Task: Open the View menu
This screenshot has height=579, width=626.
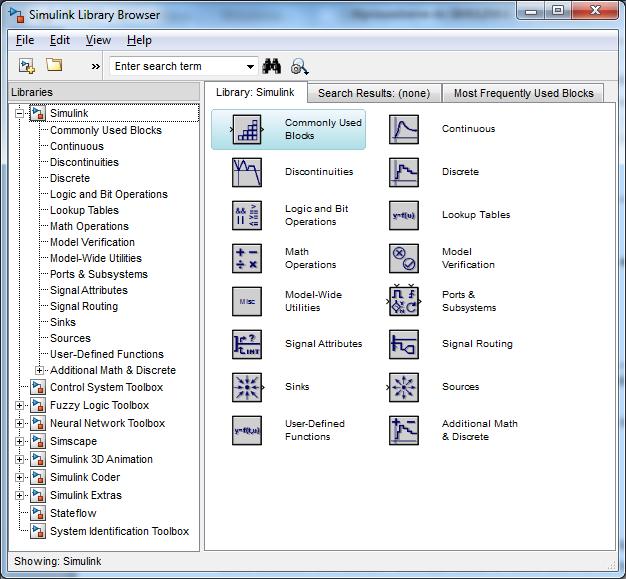Action: pyautogui.click(x=98, y=40)
